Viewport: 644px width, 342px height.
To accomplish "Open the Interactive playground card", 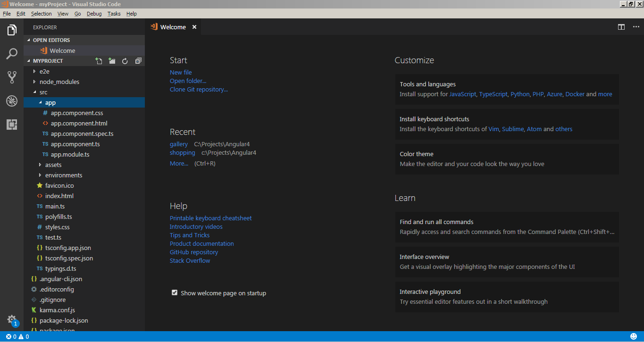I will (x=507, y=297).
